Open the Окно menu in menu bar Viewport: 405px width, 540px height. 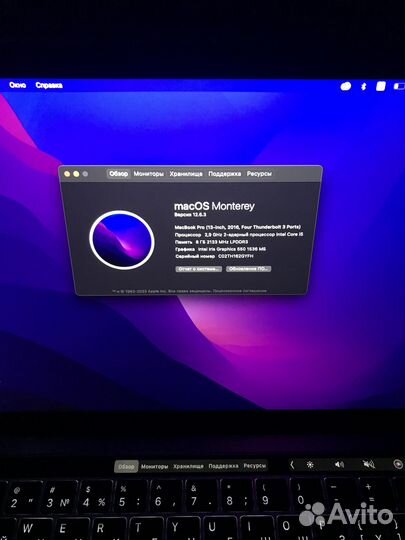[x=17, y=85]
